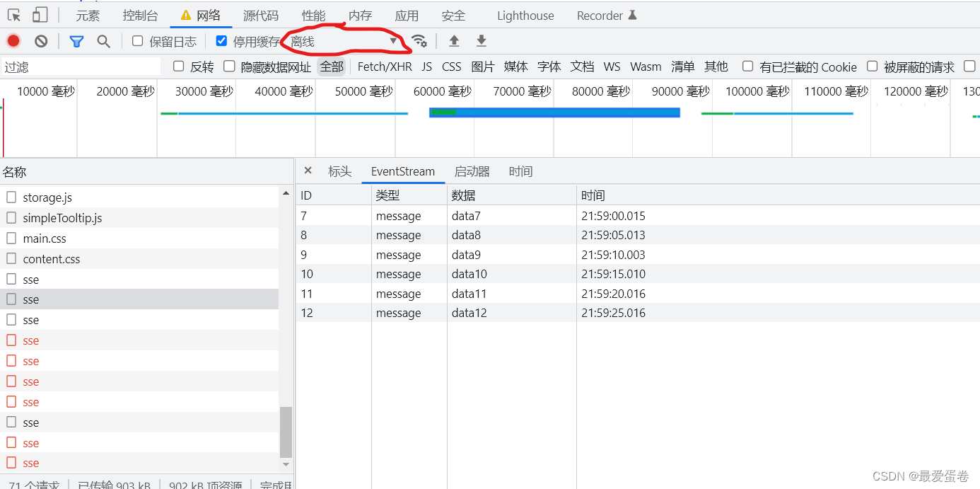The height and width of the screenshot is (489, 980).
Task: Click the filter funnel icon
Action: [76, 40]
